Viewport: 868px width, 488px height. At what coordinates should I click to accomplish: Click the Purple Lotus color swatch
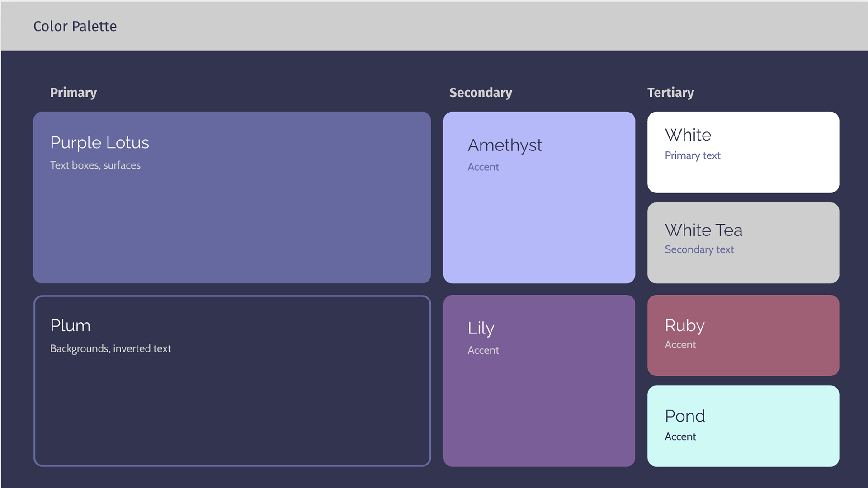click(232, 217)
